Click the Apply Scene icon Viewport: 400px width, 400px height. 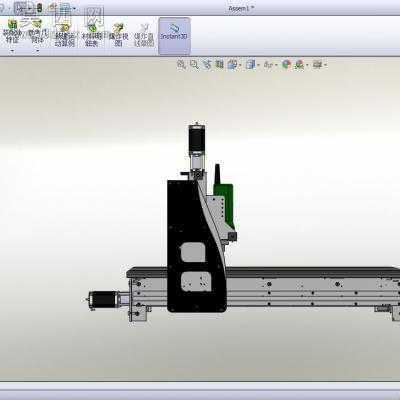299,64
